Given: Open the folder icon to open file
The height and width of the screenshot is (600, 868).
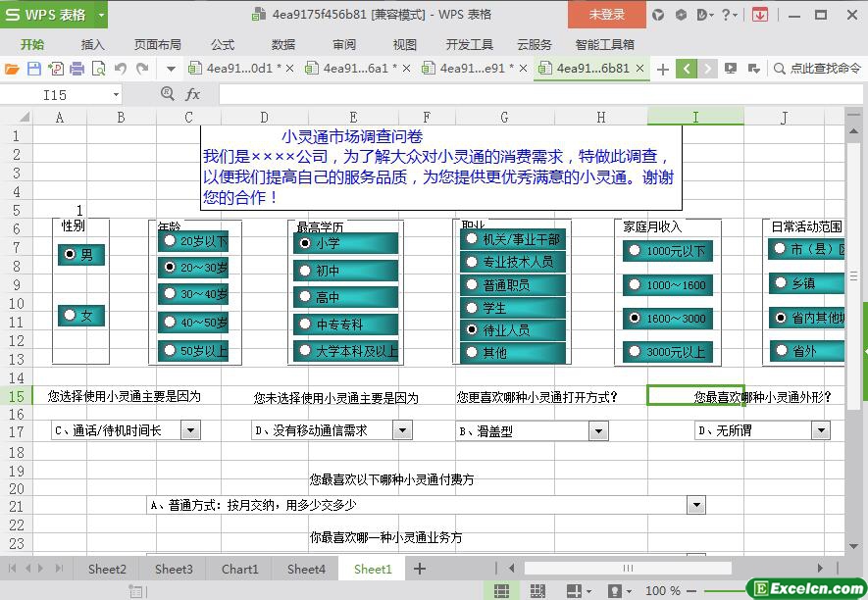Looking at the screenshot, I should pyautogui.click(x=12, y=69).
